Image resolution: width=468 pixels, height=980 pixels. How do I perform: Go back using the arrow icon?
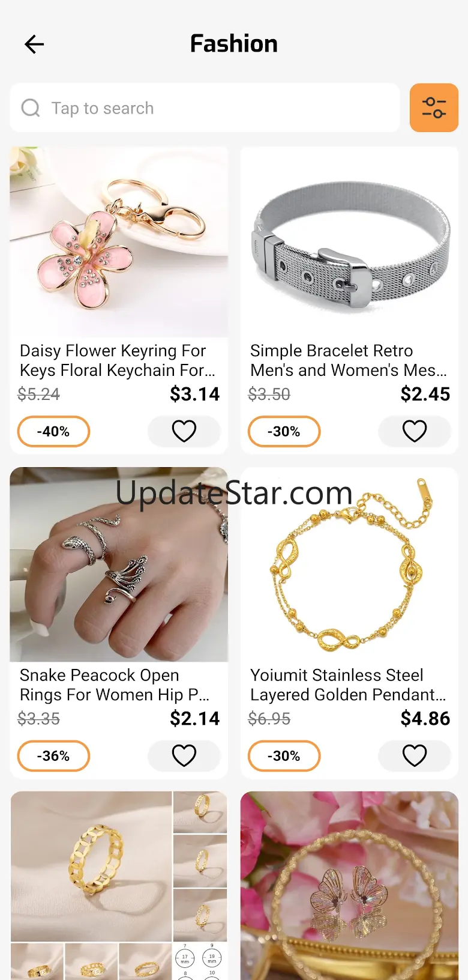(34, 44)
